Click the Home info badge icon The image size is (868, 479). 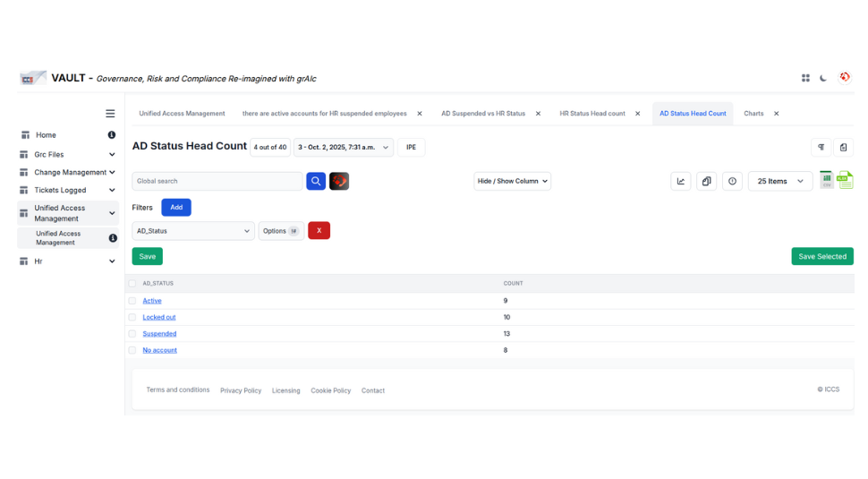112,135
